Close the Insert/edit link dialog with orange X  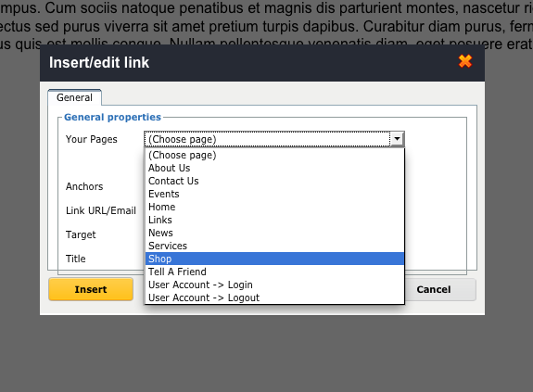coord(464,61)
